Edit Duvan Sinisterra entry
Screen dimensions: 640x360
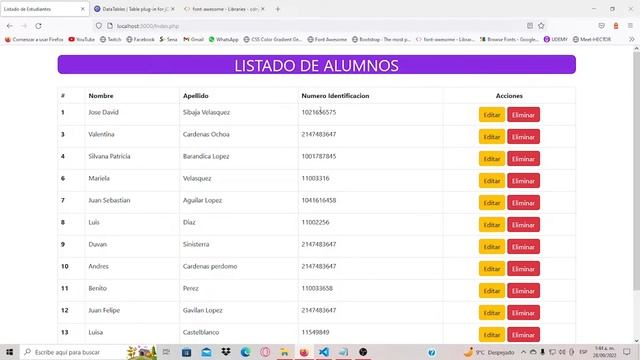492,247
